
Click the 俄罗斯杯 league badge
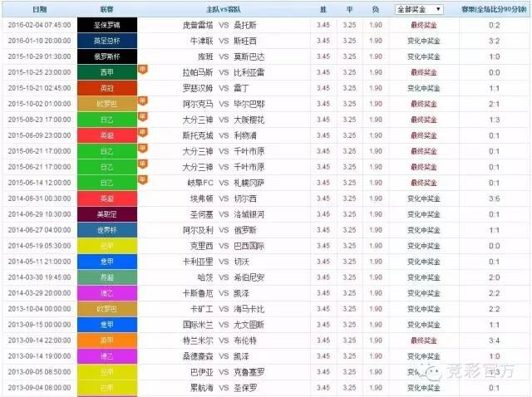pos(106,56)
